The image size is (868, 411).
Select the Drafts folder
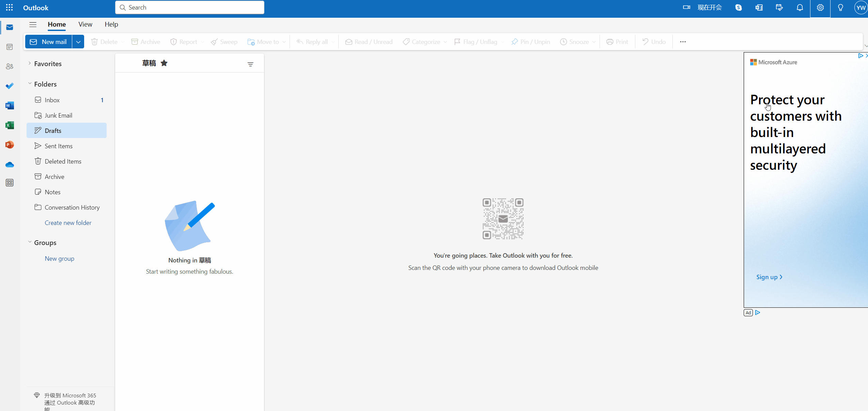click(x=67, y=131)
